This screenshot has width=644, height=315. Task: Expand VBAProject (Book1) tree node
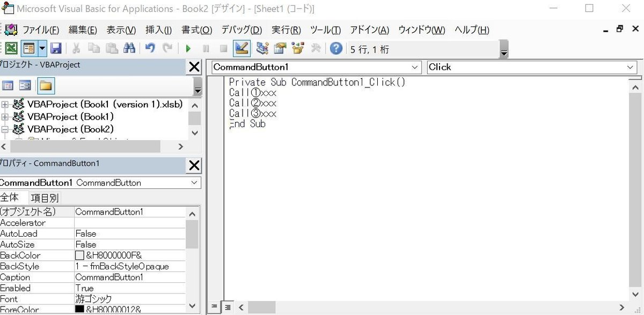tap(5, 116)
